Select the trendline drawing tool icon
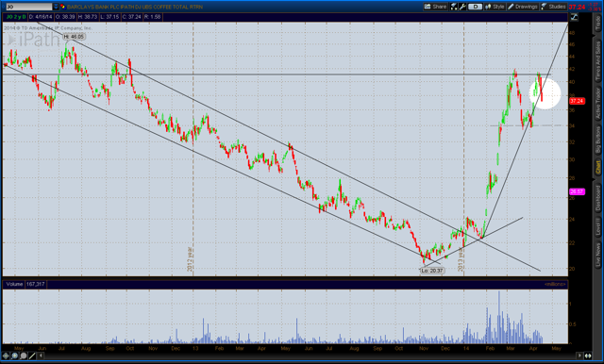Image resolution: width=604 pixels, height=364 pixels. tap(32, 356)
